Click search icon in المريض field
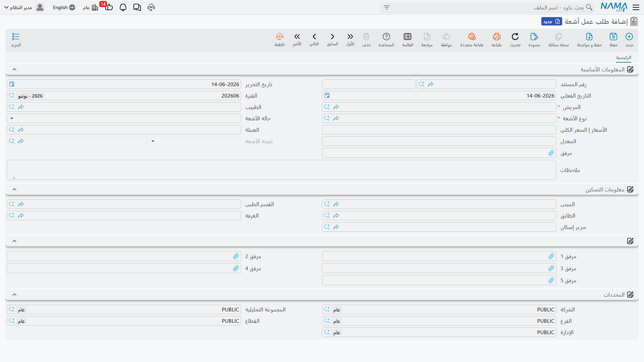 [x=327, y=107]
